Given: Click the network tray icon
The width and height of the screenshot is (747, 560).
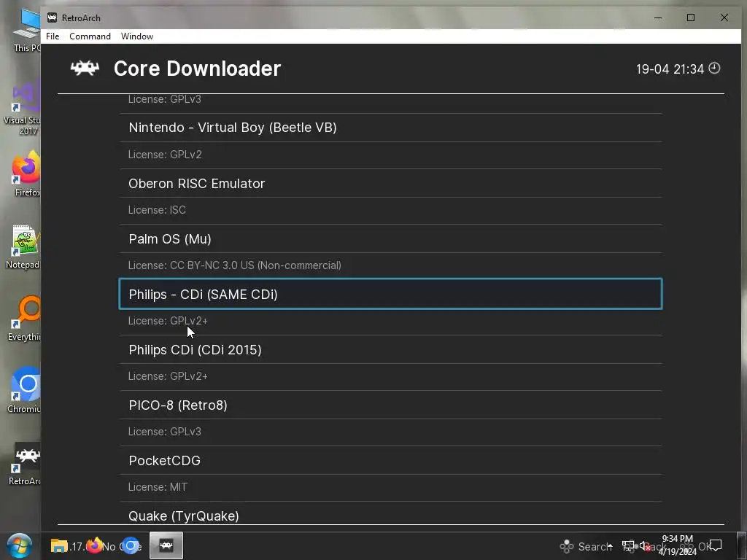Looking at the screenshot, I should 628,545.
